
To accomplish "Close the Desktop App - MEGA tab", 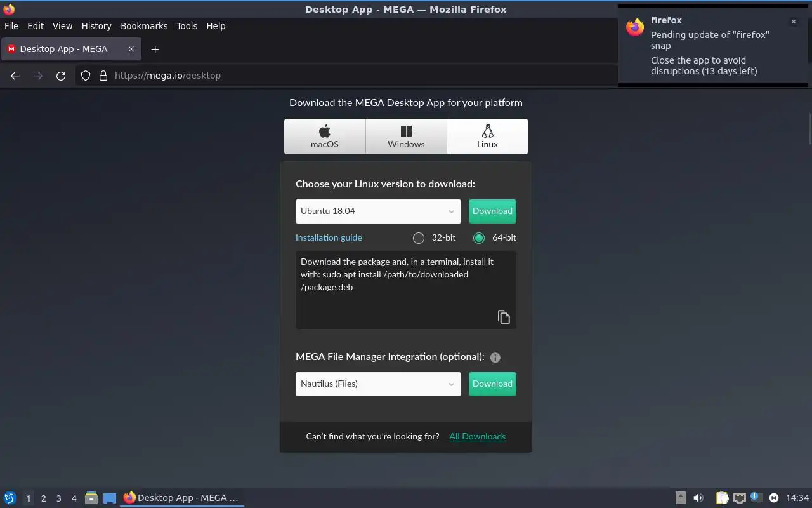I will click(x=131, y=49).
